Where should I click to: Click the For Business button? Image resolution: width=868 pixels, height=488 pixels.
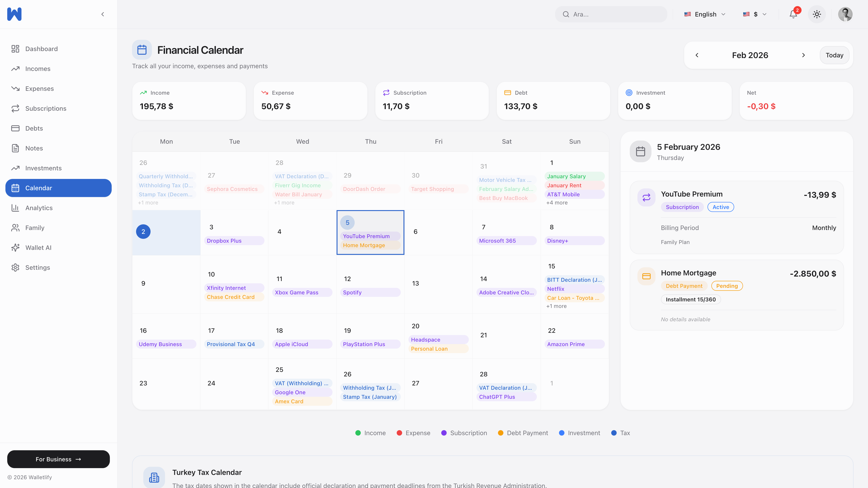tap(58, 459)
